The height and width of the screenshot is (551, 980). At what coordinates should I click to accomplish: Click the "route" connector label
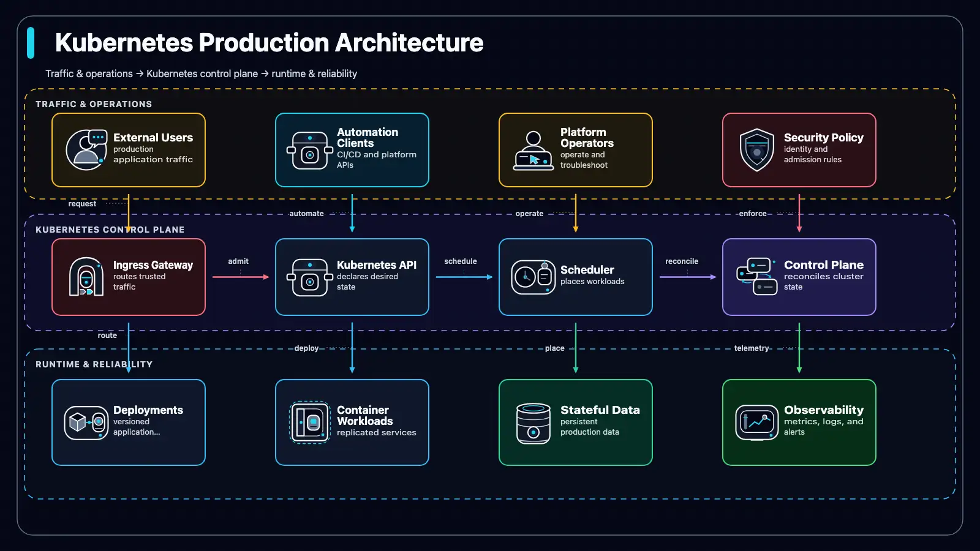coord(107,335)
